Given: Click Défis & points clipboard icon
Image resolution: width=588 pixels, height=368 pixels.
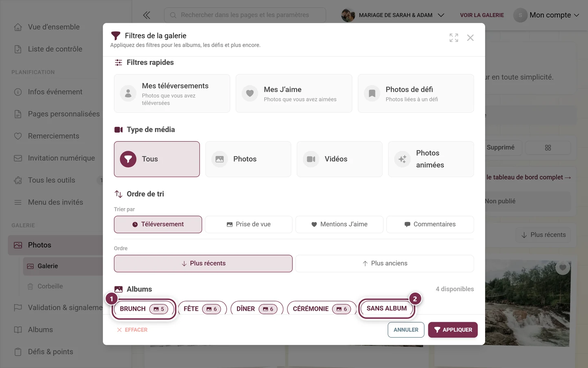Looking at the screenshot, I should 18,352.
